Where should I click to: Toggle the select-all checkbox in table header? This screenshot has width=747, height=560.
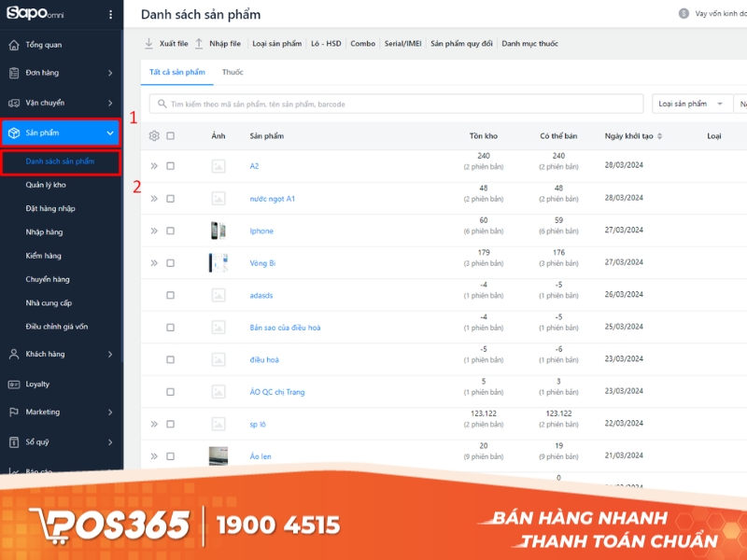pos(171,135)
